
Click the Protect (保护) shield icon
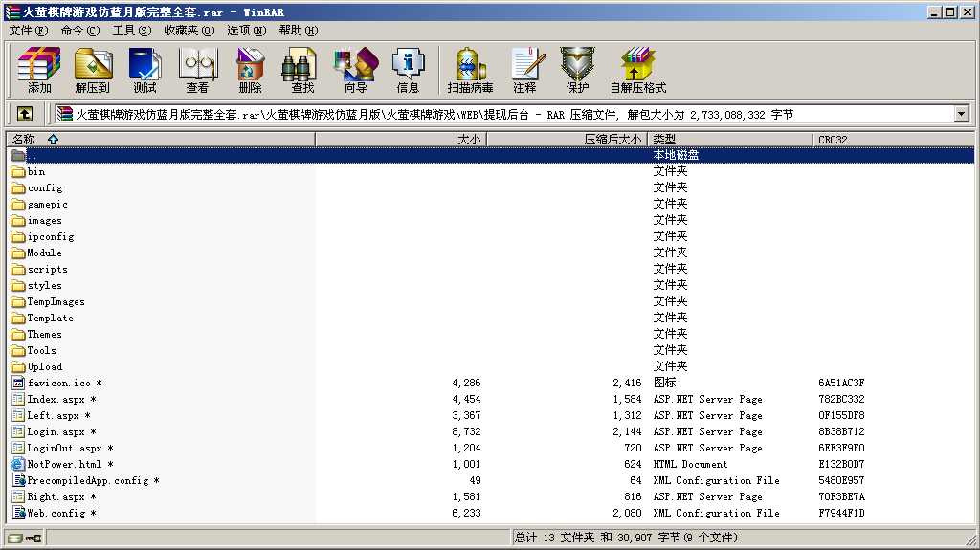point(577,70)
